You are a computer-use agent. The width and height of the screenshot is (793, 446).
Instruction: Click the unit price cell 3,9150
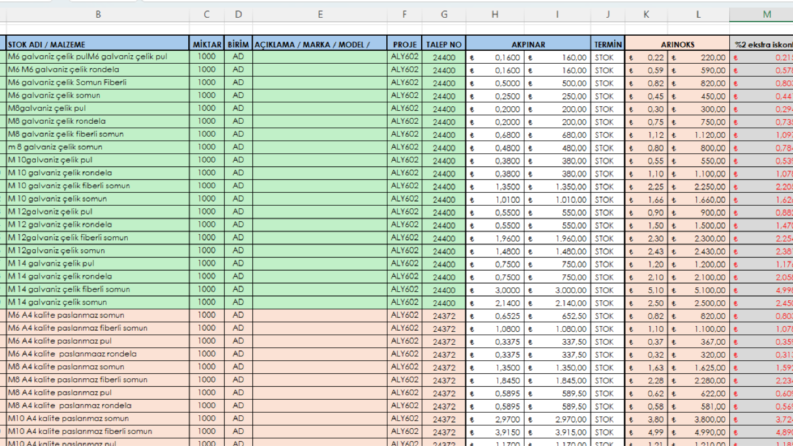coord(495,432)
